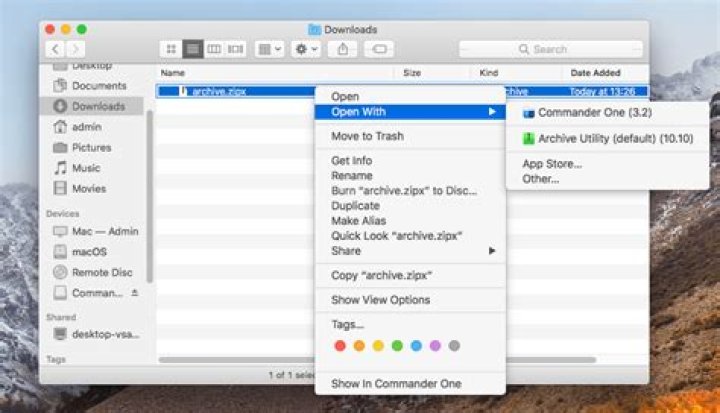Select the Mac — Admin device
720x413 pixels.
pos(96,232)
